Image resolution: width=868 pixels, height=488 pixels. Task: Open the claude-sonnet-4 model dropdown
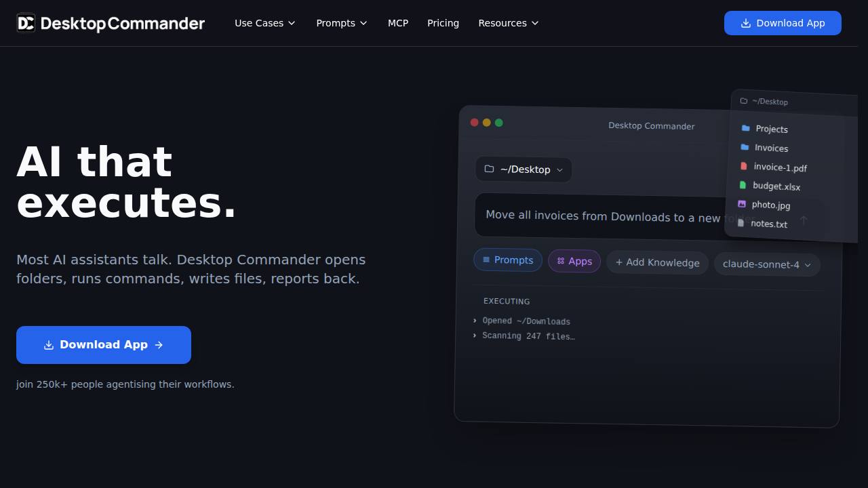[x=767, y=264]
